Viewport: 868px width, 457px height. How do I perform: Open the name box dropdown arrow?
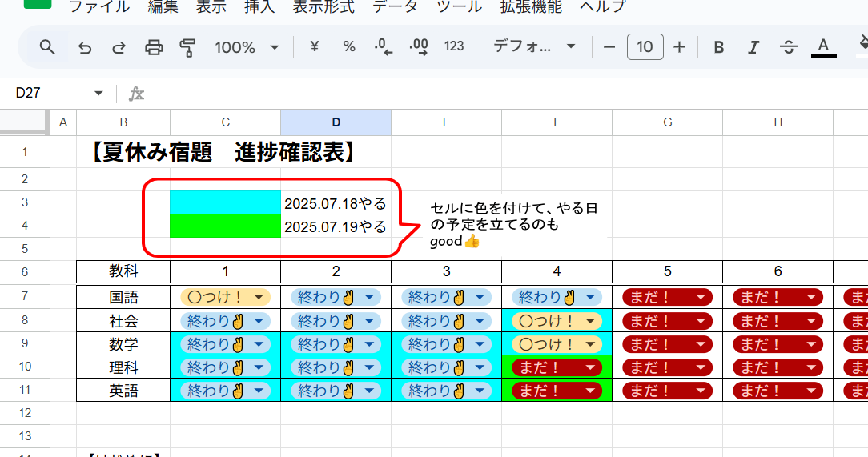(98, 93)
